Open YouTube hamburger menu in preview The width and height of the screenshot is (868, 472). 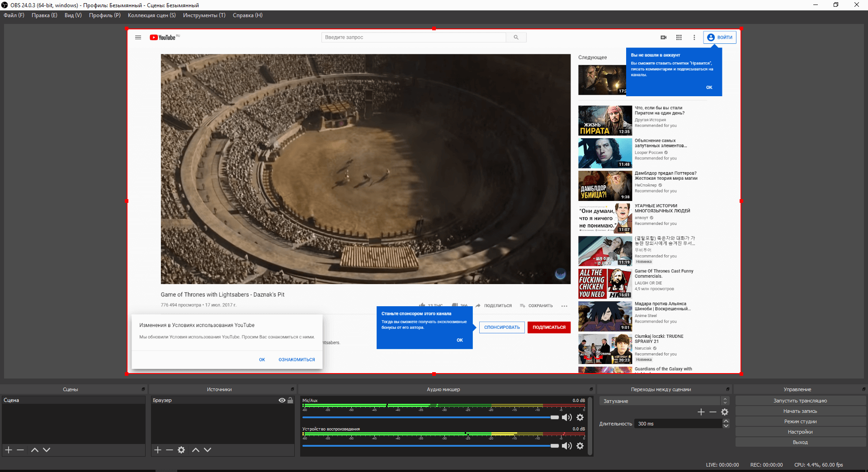pos(138,37)
